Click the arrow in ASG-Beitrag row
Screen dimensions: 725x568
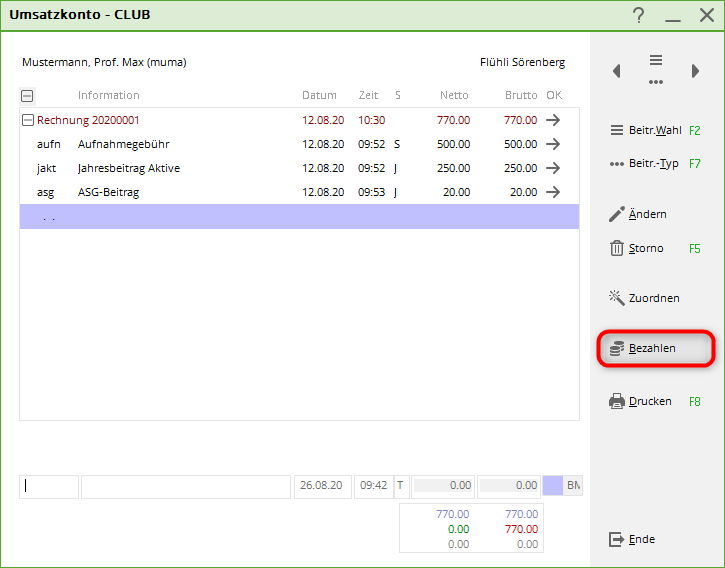pyautogui.click(x=553, y=192)
